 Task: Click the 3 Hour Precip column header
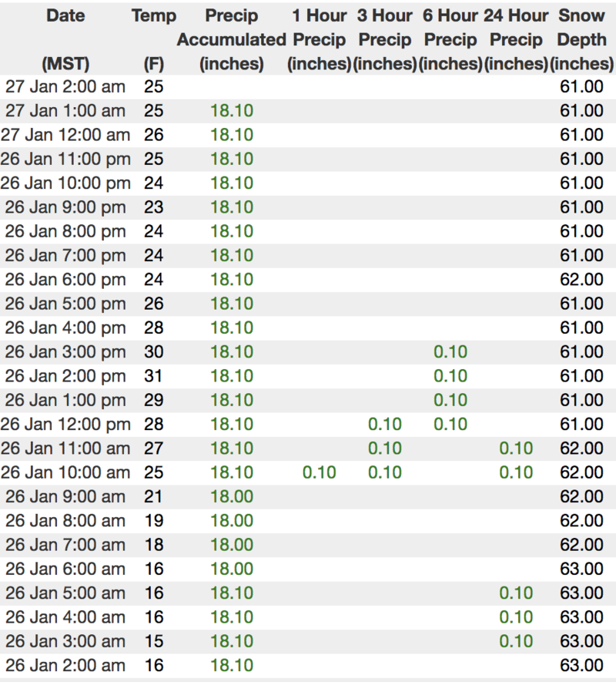385,39
